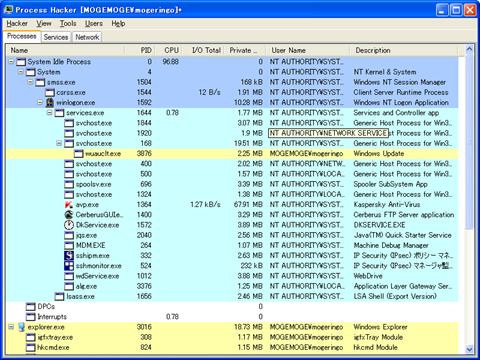Switch to the Network tab
Screen dimensions: 480x360
(x=87, y=37)
